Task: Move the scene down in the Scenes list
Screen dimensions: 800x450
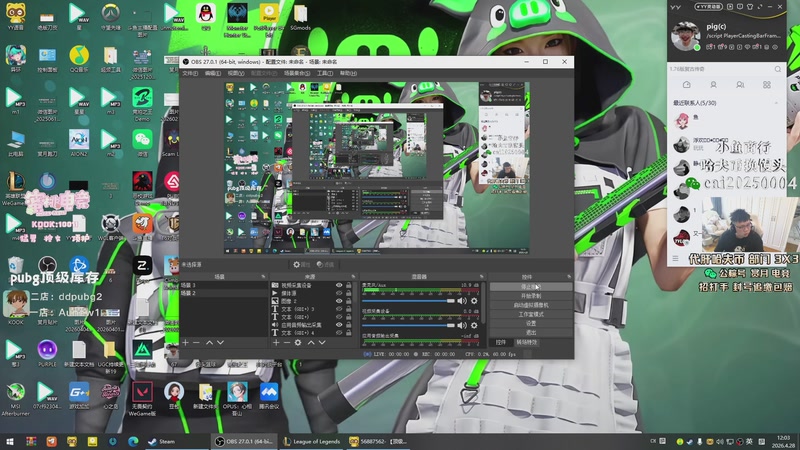Action: (220, 343)
